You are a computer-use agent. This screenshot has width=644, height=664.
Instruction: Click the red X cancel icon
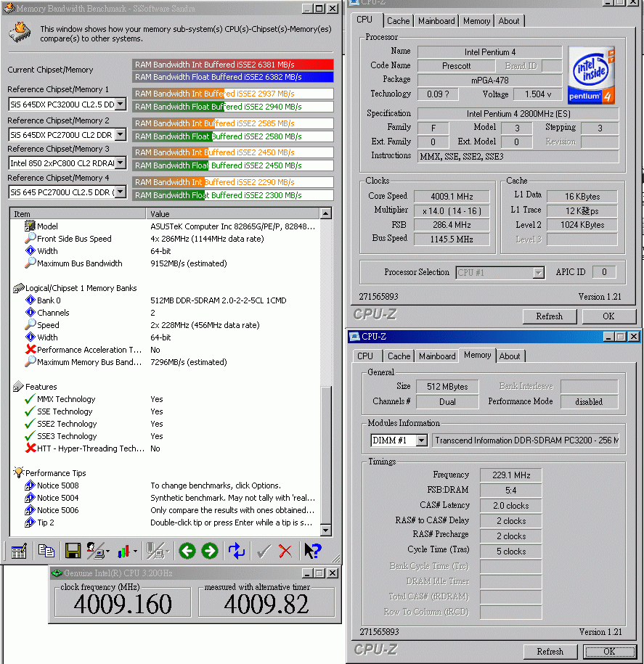(285, 551)
